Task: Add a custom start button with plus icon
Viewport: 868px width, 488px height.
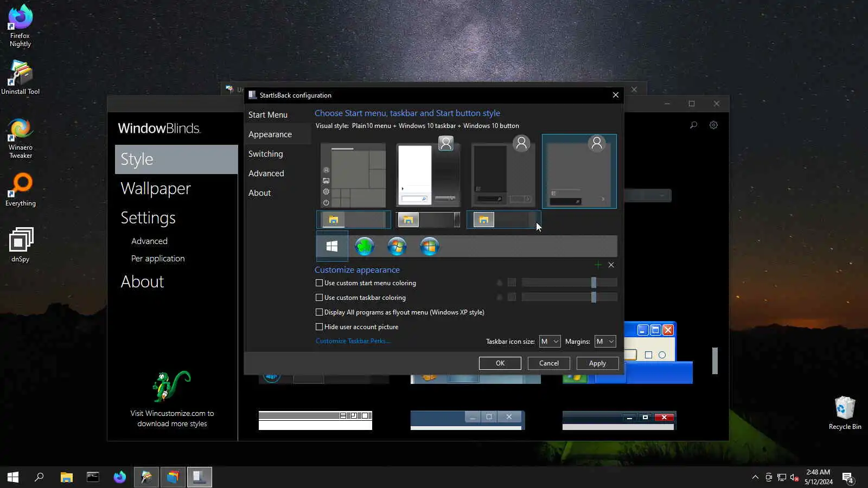Action: click(598, 265)
